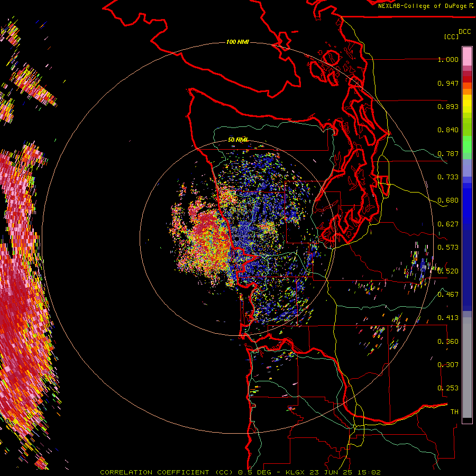Click the KLGX radar site dot at center
The width and height of the screenshot is (476, 476).
pyautogui.click(x=237, y=239)
